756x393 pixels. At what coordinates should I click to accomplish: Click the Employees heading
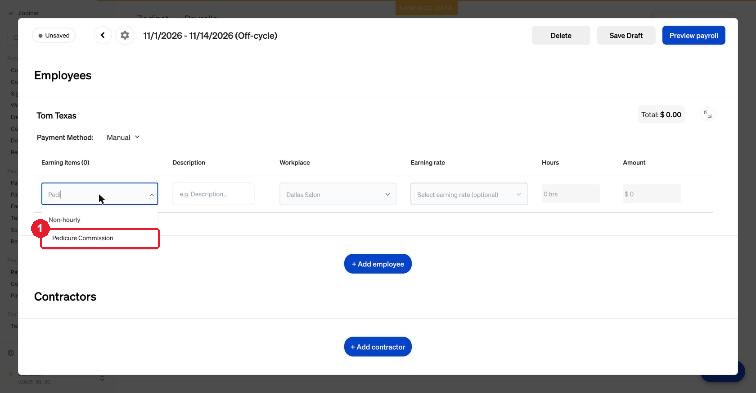coord(63,75)
